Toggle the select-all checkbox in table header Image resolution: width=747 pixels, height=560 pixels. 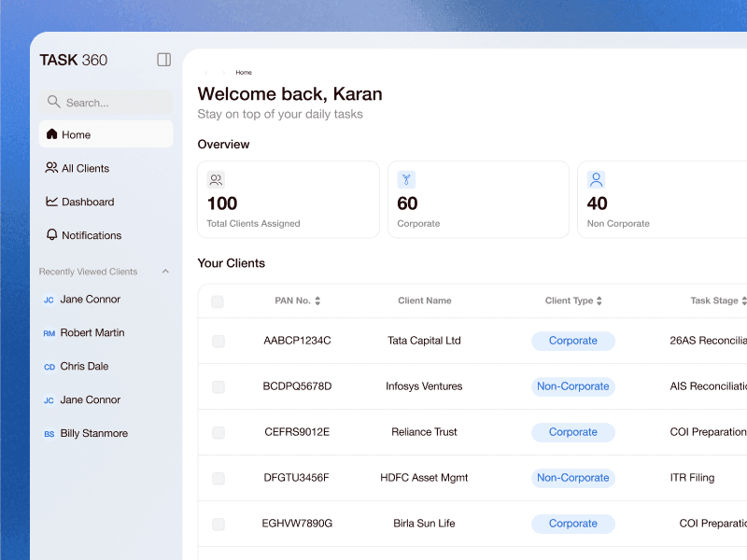tap(218, 301)
